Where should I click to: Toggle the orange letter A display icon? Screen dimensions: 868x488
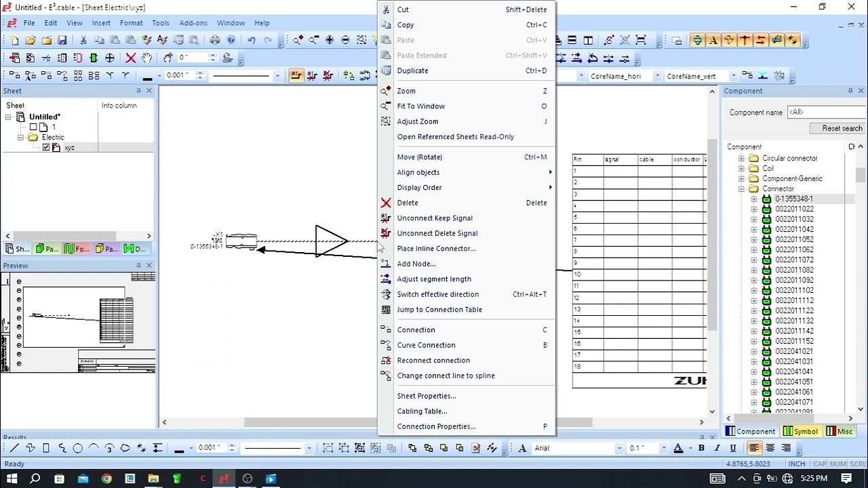click(713, 41)
